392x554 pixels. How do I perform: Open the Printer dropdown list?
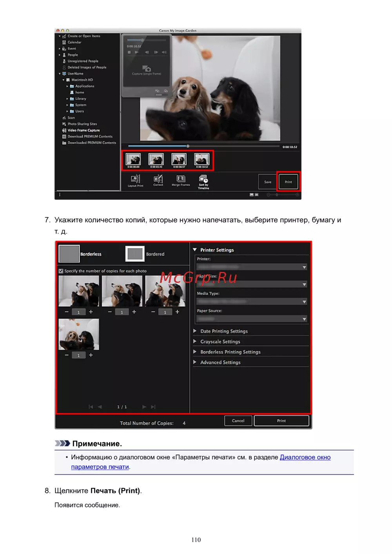tap(251, 267)
